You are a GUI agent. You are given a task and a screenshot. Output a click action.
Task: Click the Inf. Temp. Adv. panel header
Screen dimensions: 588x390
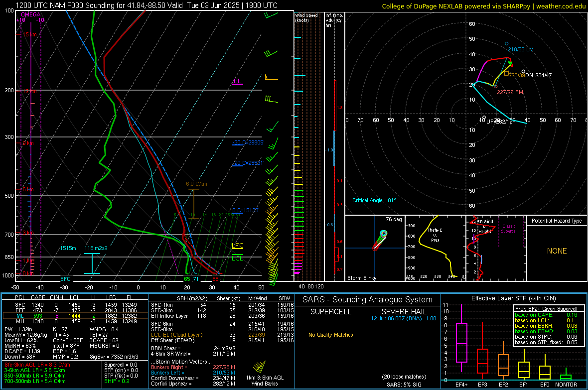point(334,20)
